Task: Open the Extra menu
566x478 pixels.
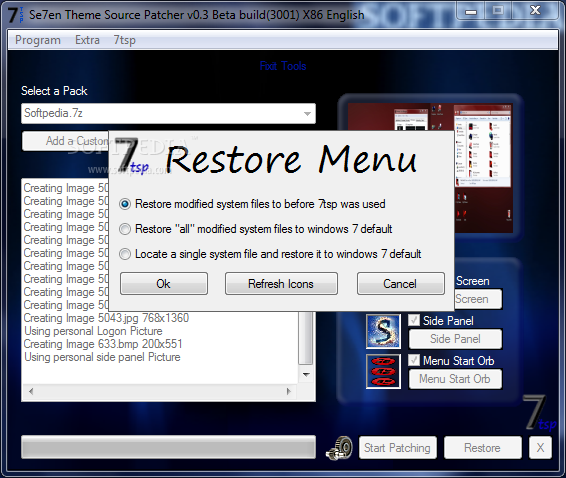Action: [x=87, y=40]
